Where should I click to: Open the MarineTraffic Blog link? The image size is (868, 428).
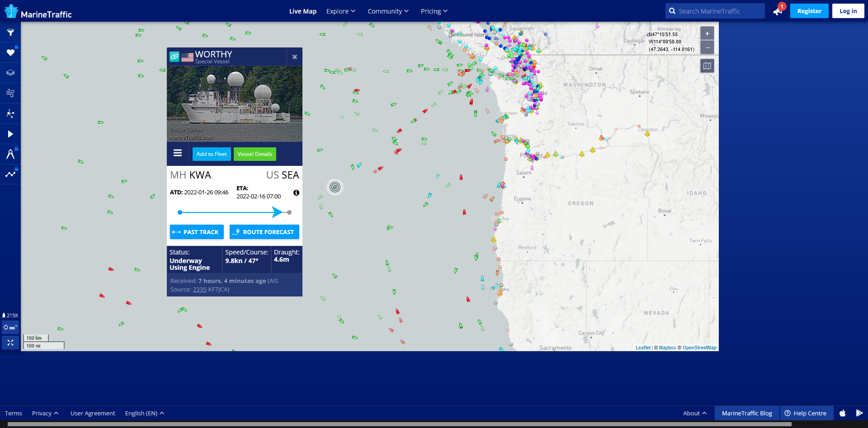[747, 413]
